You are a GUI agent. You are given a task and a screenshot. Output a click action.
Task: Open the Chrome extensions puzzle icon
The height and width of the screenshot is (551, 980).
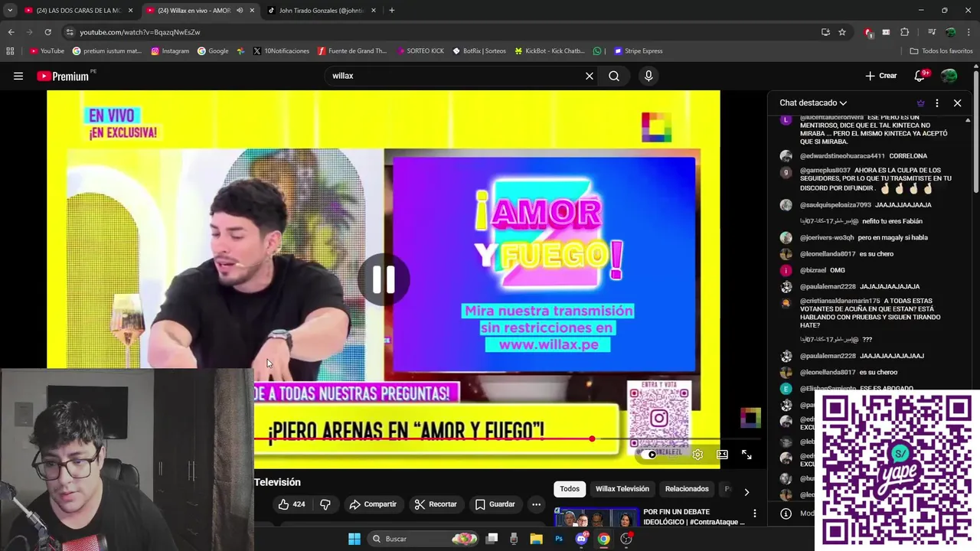point(904,32)
